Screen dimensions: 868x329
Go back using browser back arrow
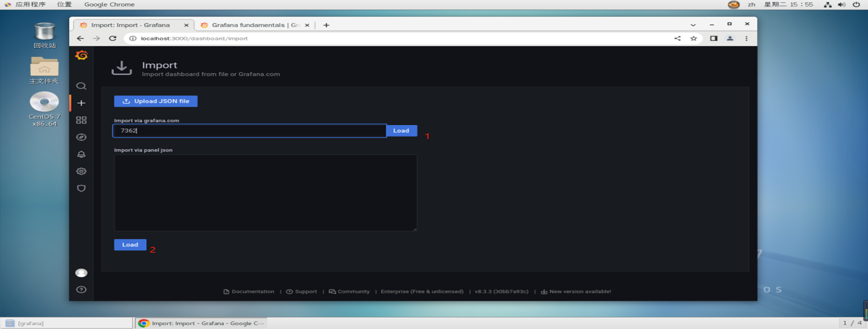(x=80, y=38)
